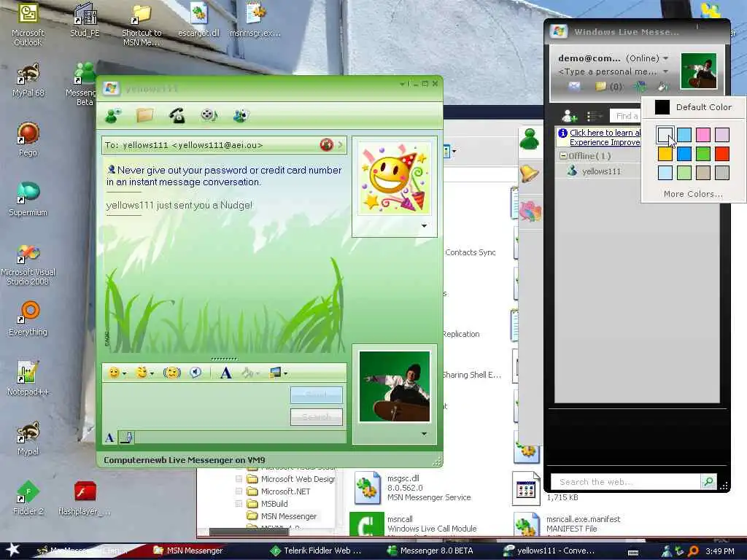747x560 pixels.
Task: Choose More Colors... from the color menu
Action: [x=693, y=194]
